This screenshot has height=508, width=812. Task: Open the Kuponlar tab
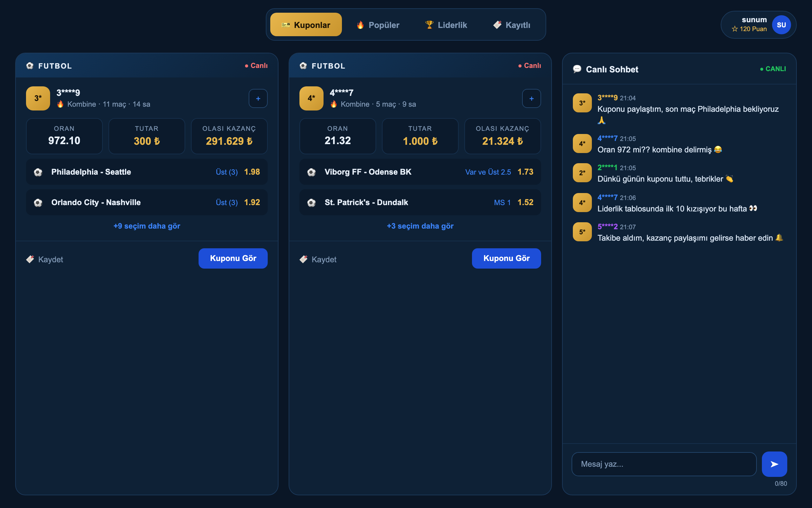[306, 25]
